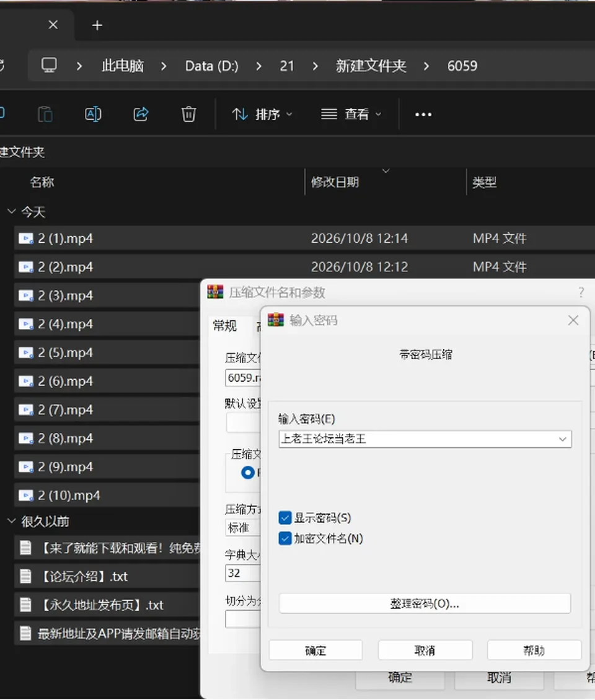
Task: Open the three-dots more options menu
Action: coord(423,115)
